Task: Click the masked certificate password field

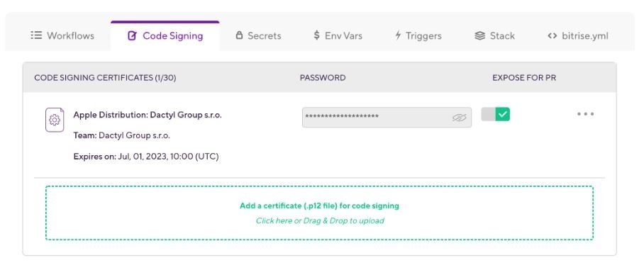Action: click(x=387, y=118)
